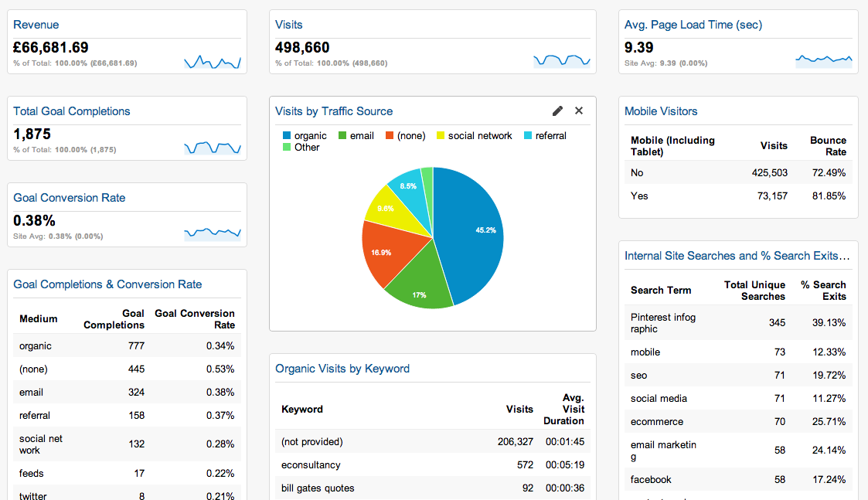Open the Revenue report
The height and width of the screenshot is (500, 868).
click(36, 24)
